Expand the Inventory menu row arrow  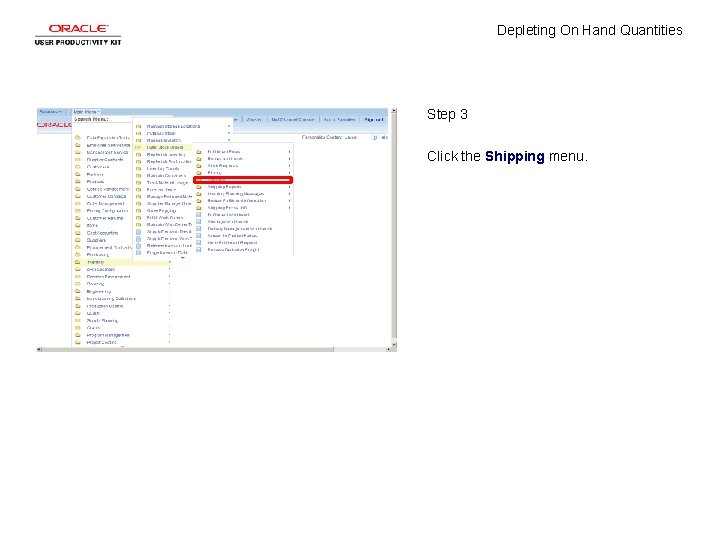pyautogui.click(x=169, y=262)
